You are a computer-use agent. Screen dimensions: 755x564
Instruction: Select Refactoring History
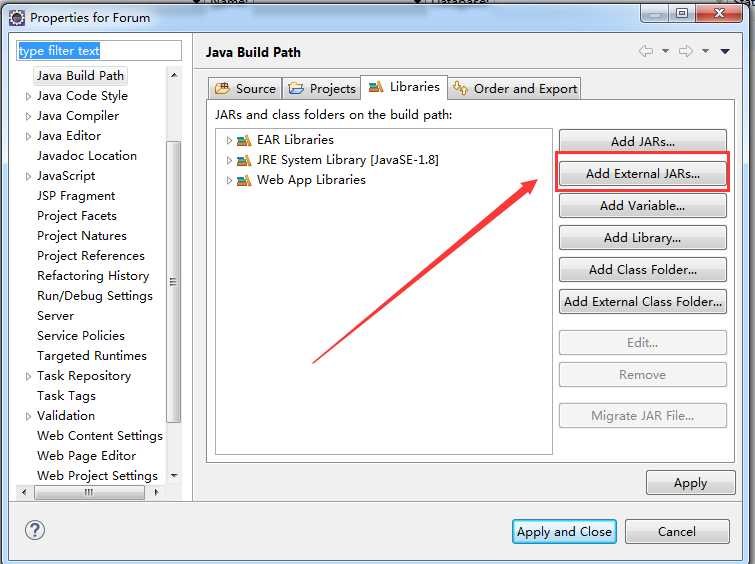tap(93, 276)
